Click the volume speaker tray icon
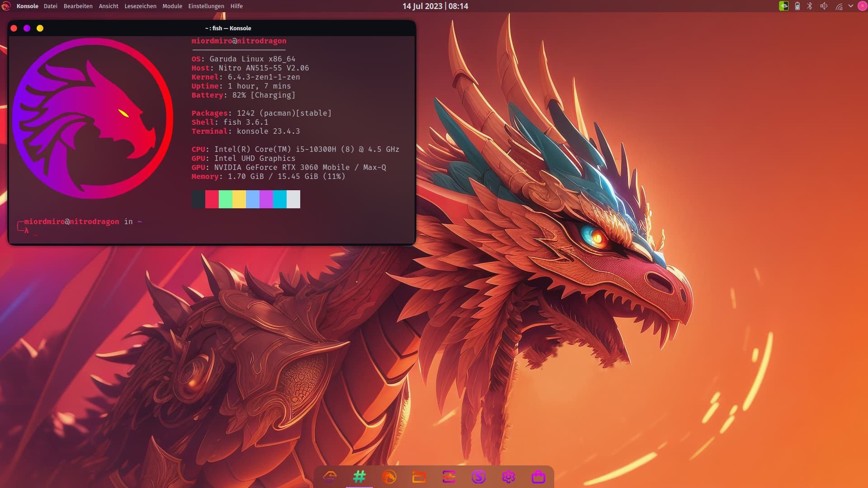Viewport: 868px width, 488px height. (824, 6)
